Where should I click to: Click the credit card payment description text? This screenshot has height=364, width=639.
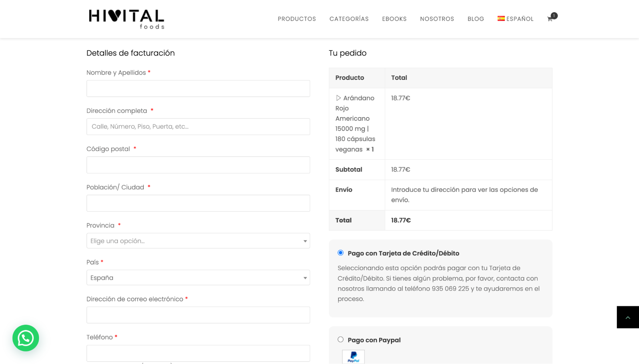[x=439, y=283]
